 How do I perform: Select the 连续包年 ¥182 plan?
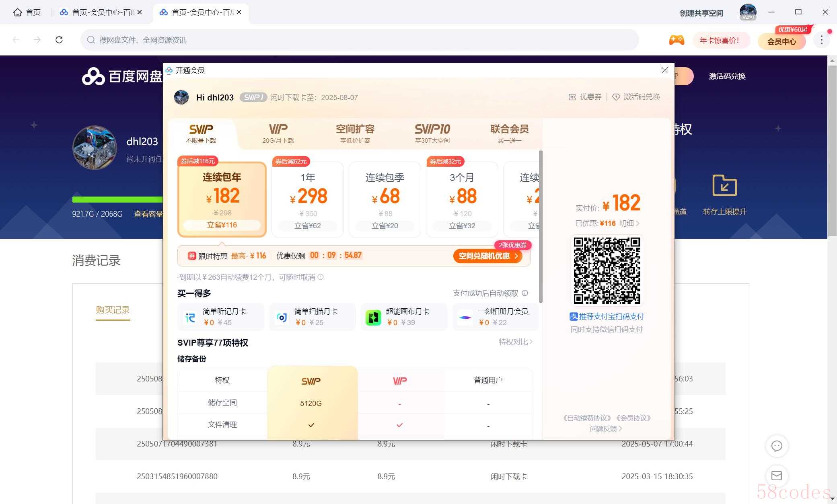[222, 199]
